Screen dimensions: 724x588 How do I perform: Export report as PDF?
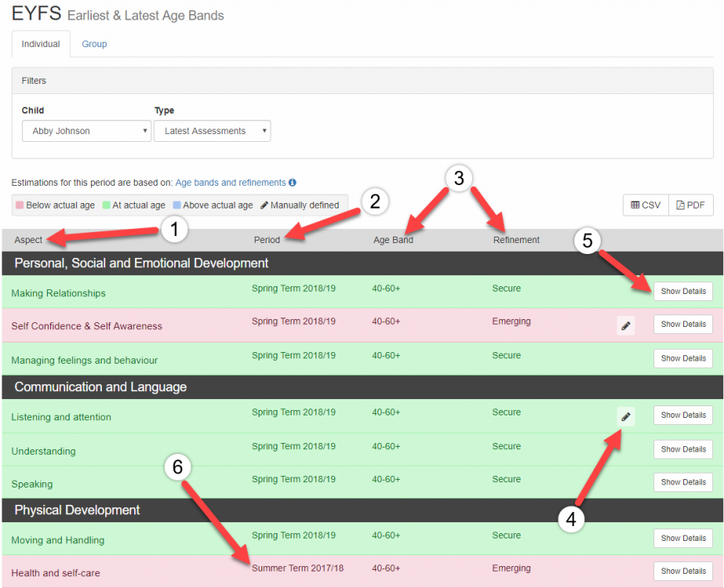[x=690, y=205]
